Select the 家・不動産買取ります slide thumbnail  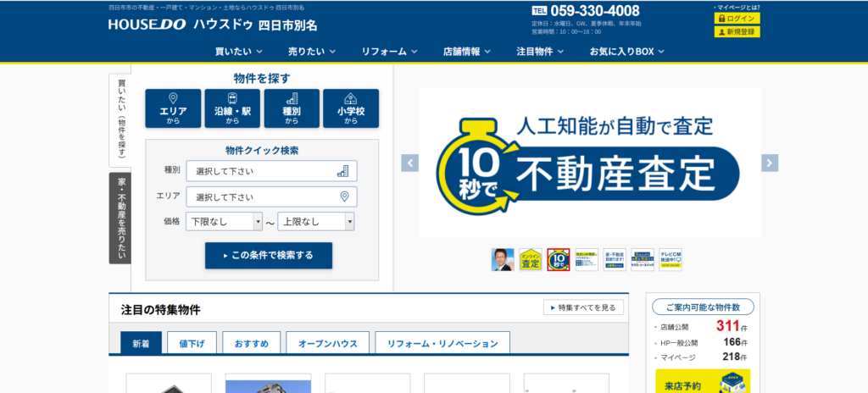click(x=615, y=260)
